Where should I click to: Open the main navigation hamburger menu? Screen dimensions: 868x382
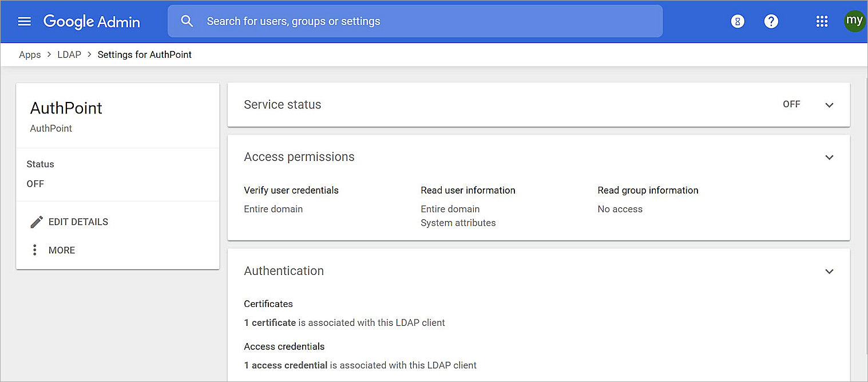pos(24,21)
